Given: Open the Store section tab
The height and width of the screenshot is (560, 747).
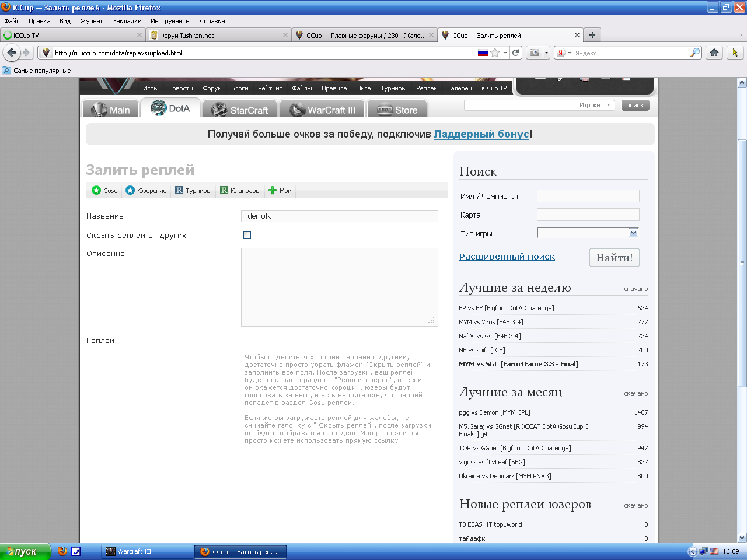Looking at the screenshot, I should (x=397, y=110).
